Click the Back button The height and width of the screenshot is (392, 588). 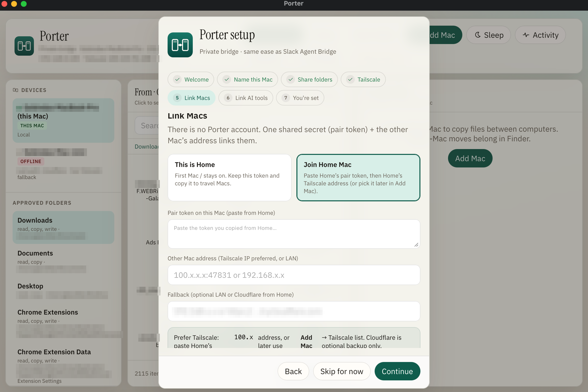click(293, 371)
